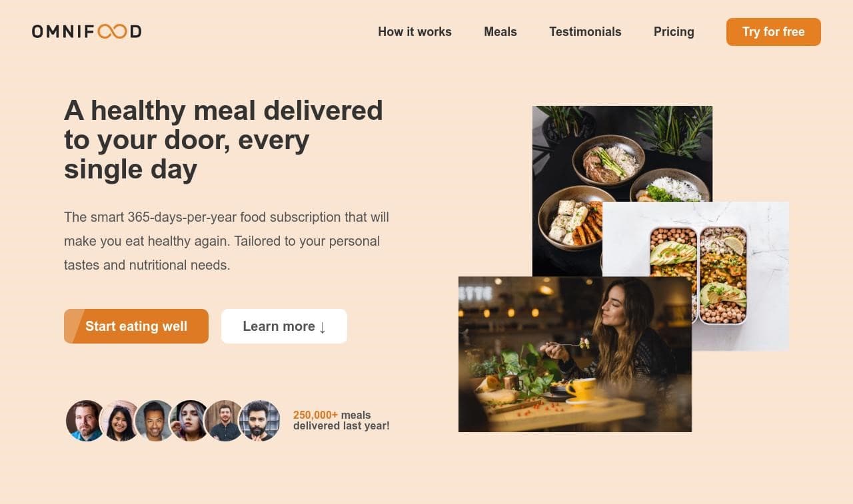Click the Omnifood logo
Screen dimensions: 853x504
[x=87, y=31]
